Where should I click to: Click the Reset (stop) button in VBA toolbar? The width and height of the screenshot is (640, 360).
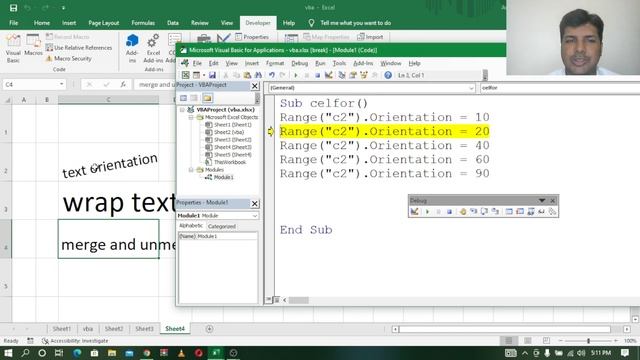point(317,75)
